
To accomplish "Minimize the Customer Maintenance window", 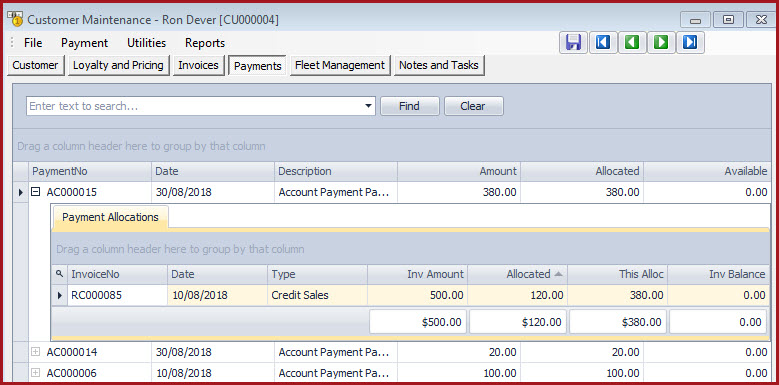I will [x=696, y=20].
